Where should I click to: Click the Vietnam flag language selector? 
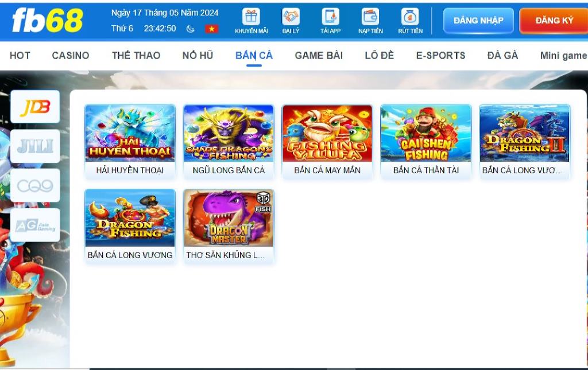[x=211, y=29]
